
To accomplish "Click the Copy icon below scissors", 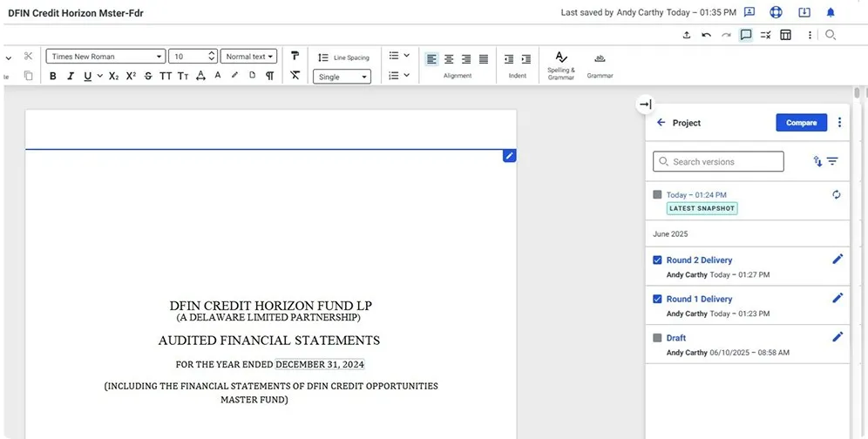I will click(x=28, y=76).
